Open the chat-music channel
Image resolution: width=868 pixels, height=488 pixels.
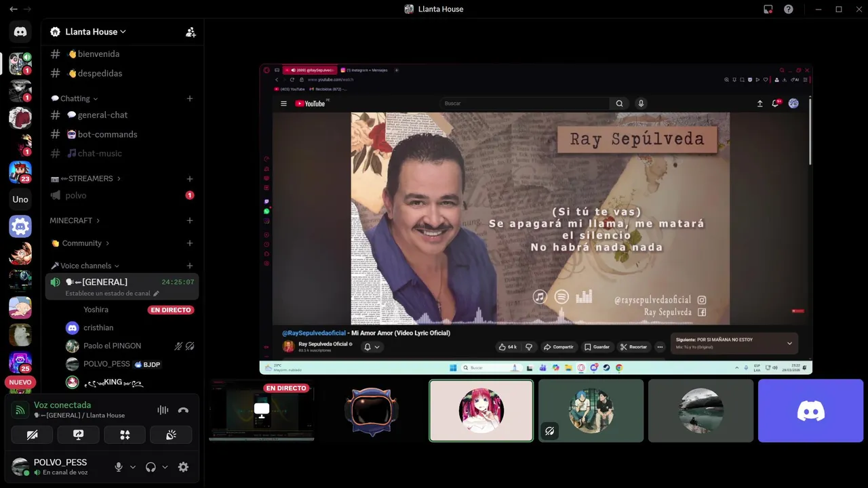(122, 153)
